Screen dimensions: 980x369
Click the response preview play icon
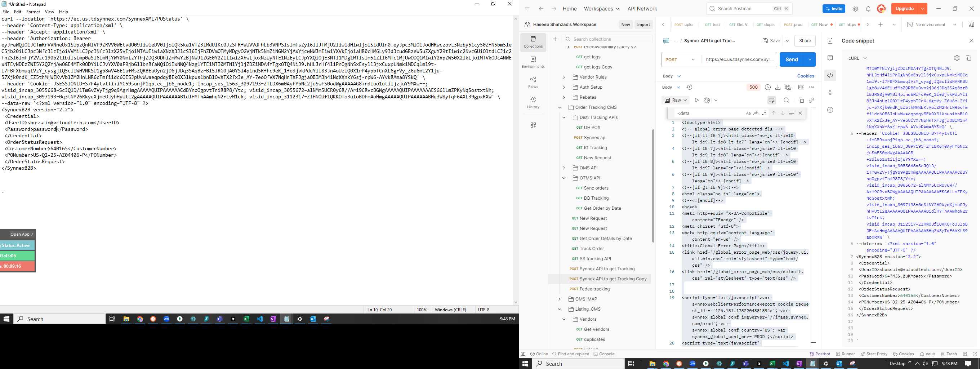(x=696, y=100)
